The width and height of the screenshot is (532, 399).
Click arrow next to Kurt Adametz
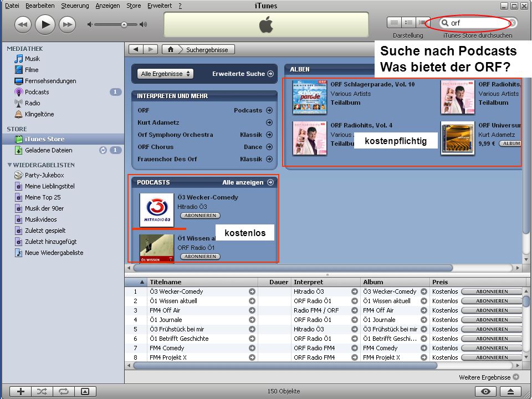click(269, 122)
